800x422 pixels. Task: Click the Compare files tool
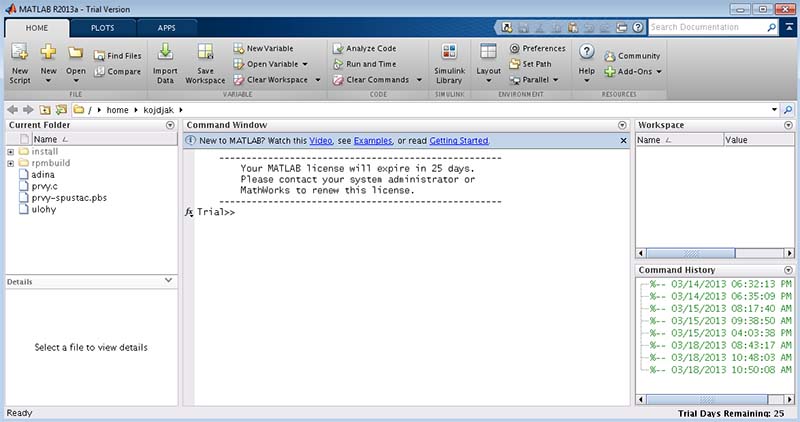[117, 72]
